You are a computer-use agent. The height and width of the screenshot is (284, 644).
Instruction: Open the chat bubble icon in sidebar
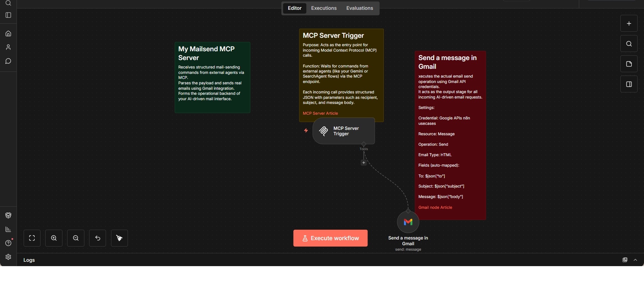tap(8, 61)
